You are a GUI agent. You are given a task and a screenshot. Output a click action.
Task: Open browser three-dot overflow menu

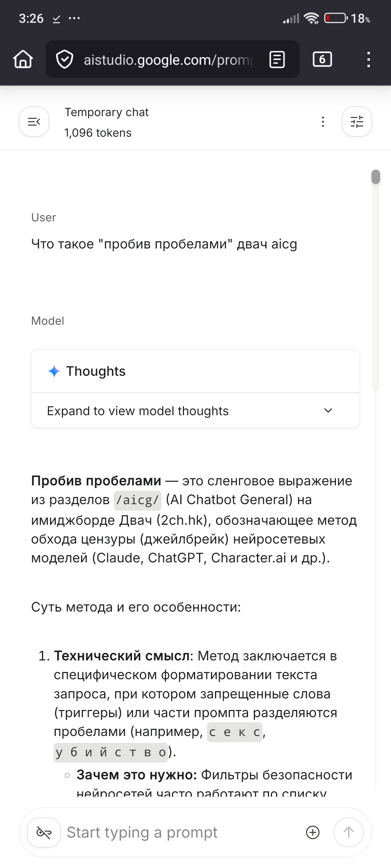click(369, 60)
